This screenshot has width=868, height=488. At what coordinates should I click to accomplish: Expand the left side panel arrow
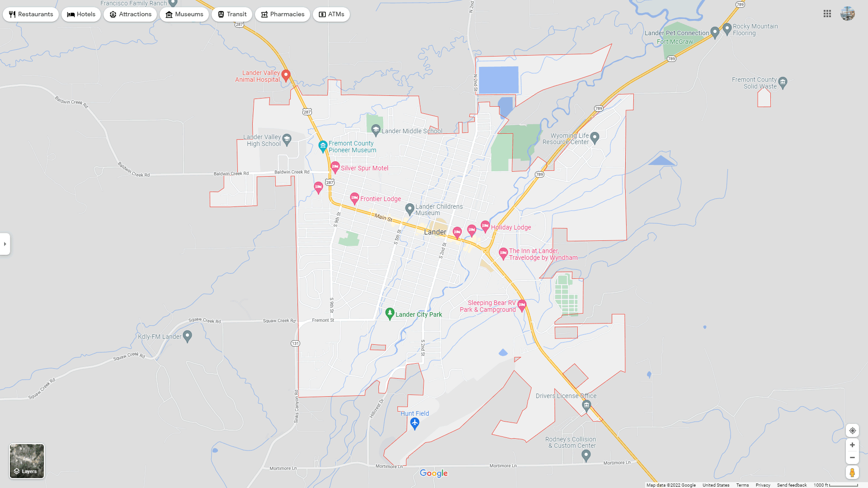(x=4, y=244)
